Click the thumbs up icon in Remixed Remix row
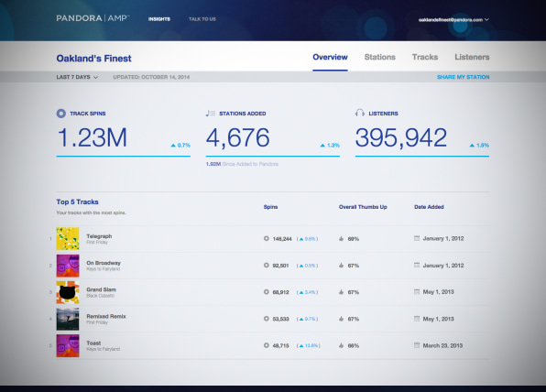 tap(341, 319)
